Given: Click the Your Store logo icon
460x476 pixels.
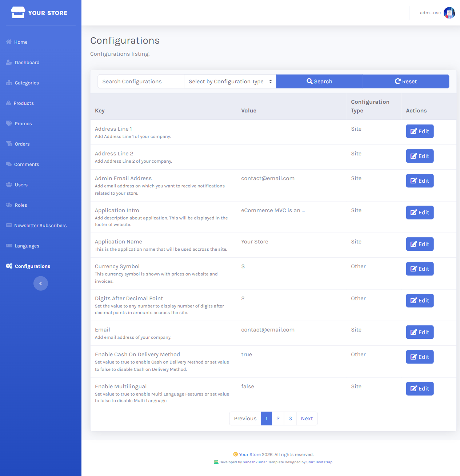Looking at the screenshot, I should 18,12.
